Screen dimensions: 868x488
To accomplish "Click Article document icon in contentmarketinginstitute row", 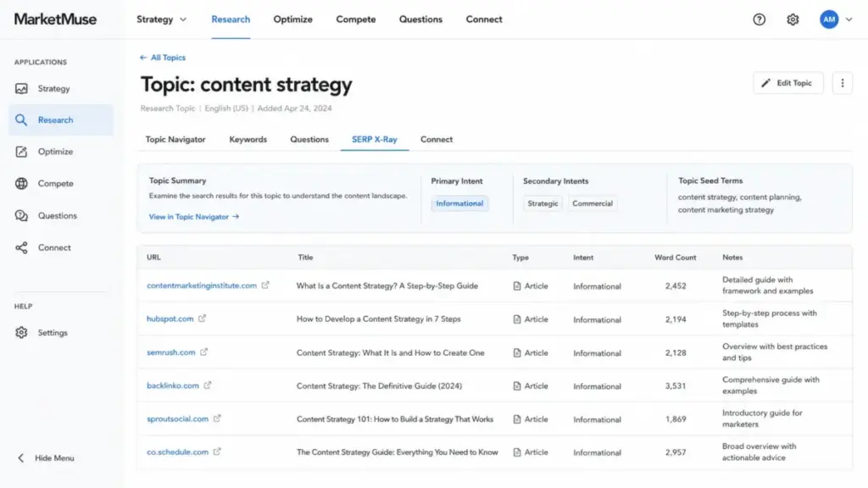I will tap(517, 286).
